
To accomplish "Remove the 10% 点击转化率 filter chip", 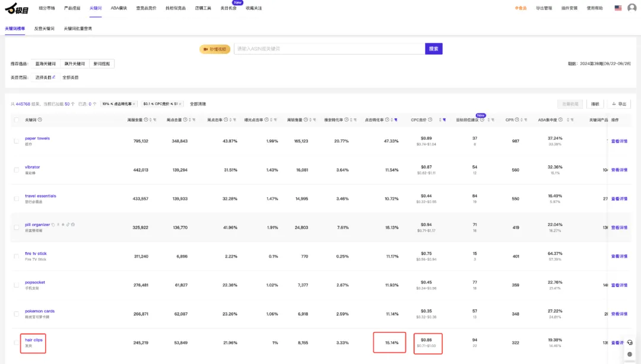I will coord(134,104).
